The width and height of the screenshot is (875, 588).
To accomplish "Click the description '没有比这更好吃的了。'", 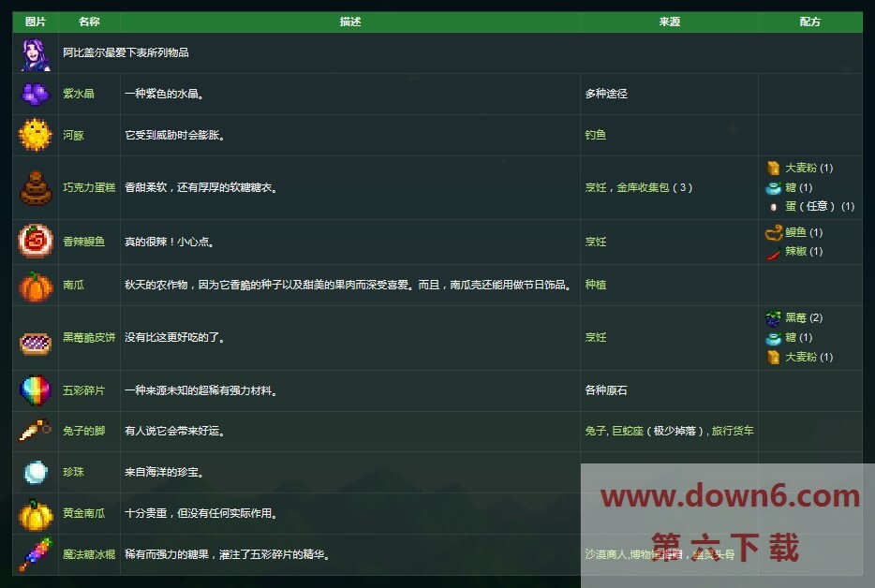I will (174, 337).
